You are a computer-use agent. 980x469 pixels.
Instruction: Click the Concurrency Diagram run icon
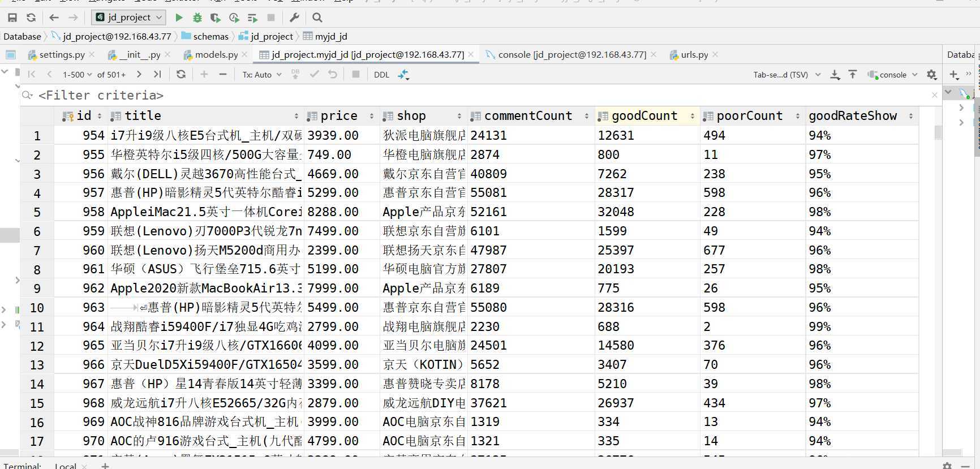point(252,18)
